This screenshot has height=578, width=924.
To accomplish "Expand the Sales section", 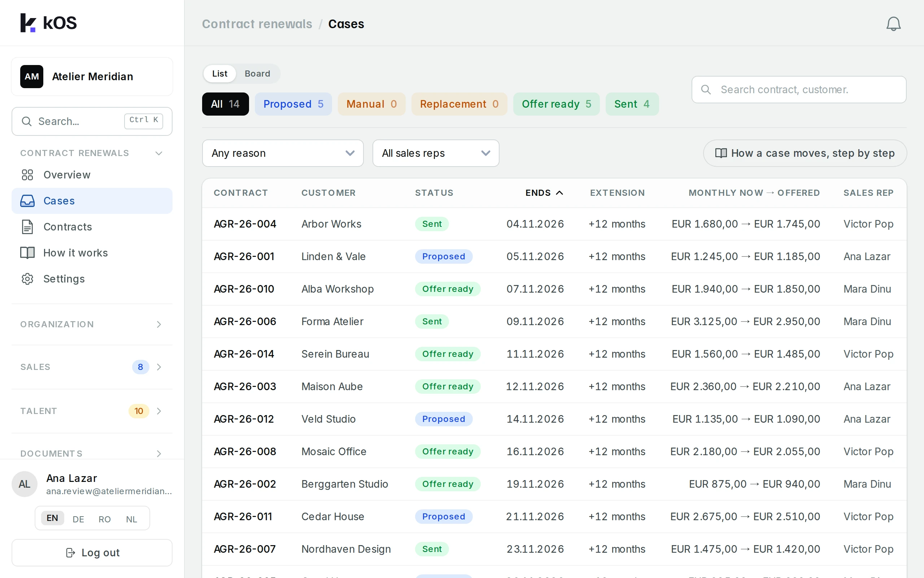I will click(x=92, y=367).
